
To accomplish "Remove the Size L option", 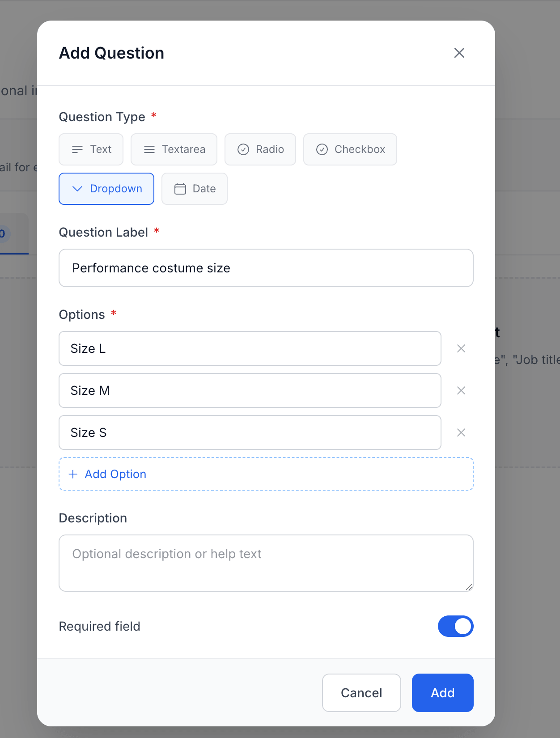I will point(461,348).
